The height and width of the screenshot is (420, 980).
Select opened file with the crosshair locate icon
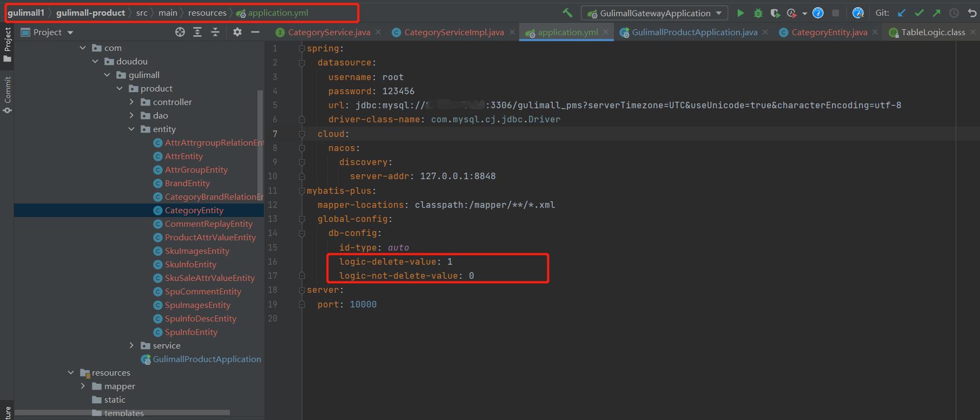[x=180, y=32]
